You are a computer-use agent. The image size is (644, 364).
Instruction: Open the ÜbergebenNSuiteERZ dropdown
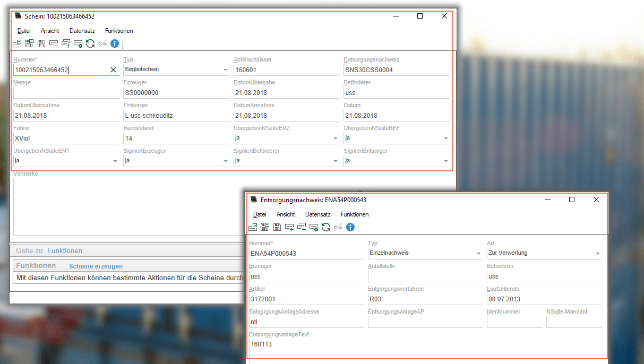(x=335, y=138)
